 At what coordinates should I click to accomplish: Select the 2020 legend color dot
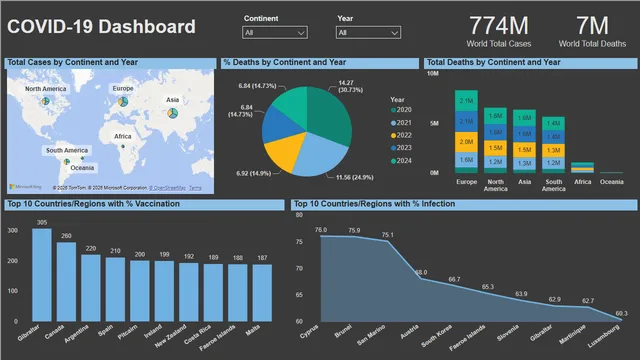[393, 110]
